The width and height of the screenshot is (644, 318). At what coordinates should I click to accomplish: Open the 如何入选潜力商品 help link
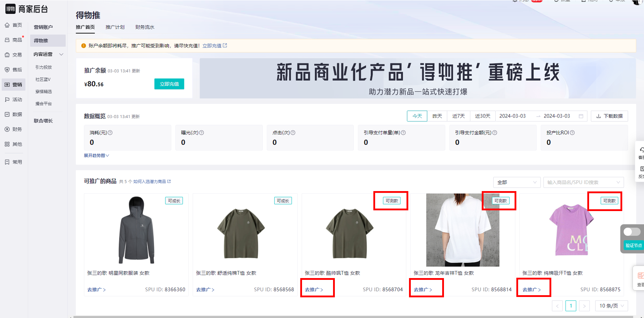click(152, 181)
